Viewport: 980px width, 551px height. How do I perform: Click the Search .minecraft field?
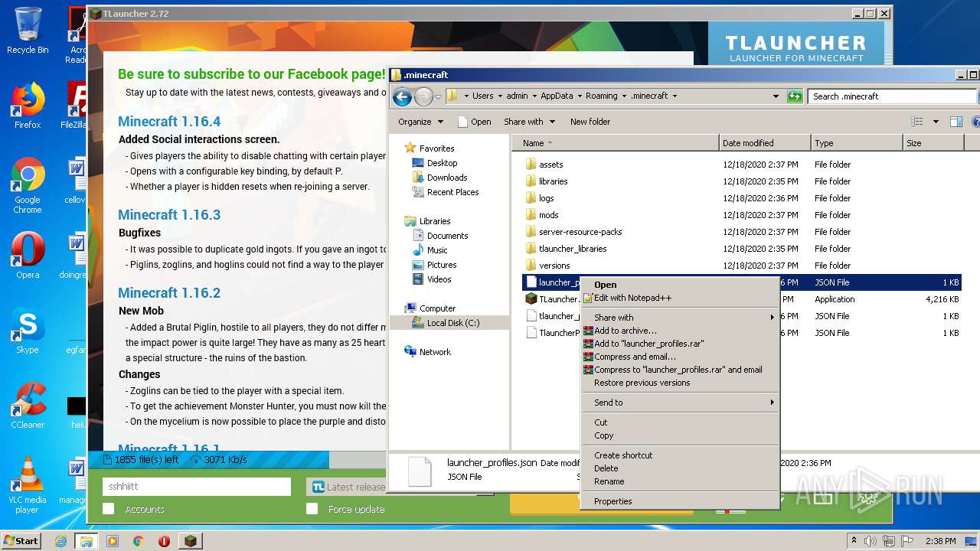tap(892, 96)
